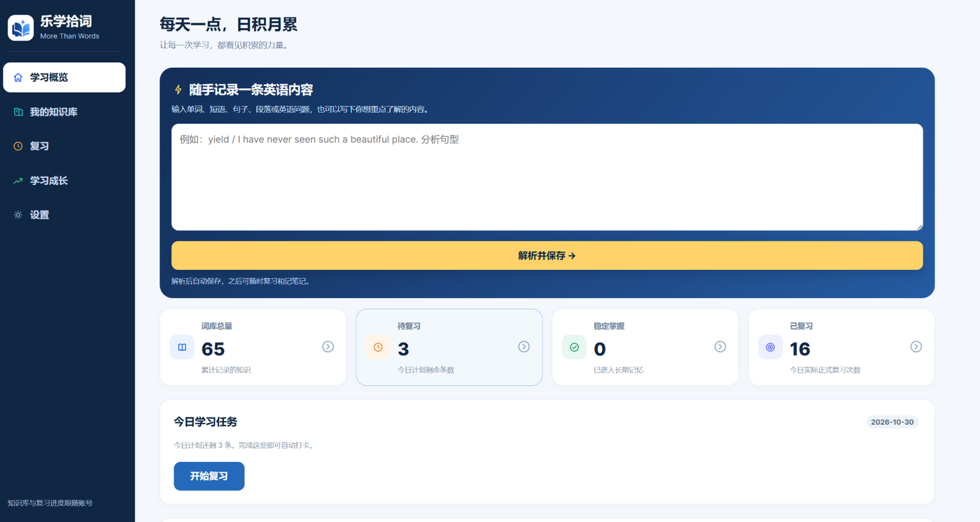Click the 每天一点，日积月累 page title
The image size is (980, 522).
pos(228,24)
